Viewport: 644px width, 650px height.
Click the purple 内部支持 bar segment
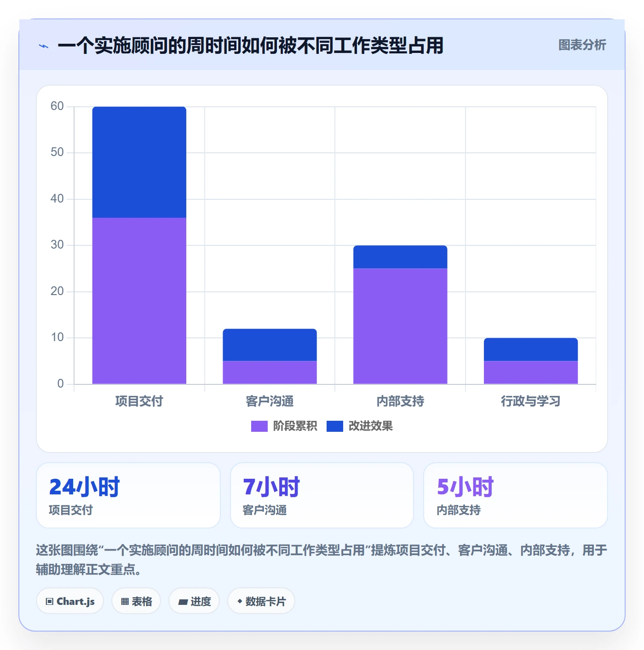tap(400, 326)
